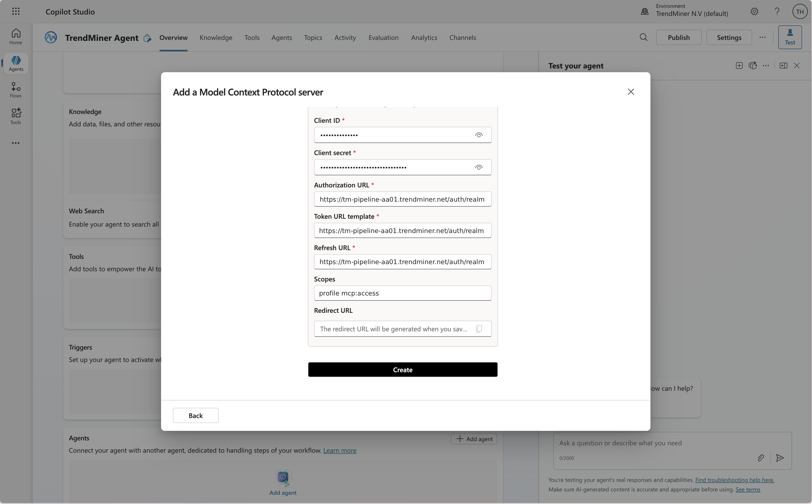Open test panel more options ellipsis
The image size is (812, 504).
point(766,66)
